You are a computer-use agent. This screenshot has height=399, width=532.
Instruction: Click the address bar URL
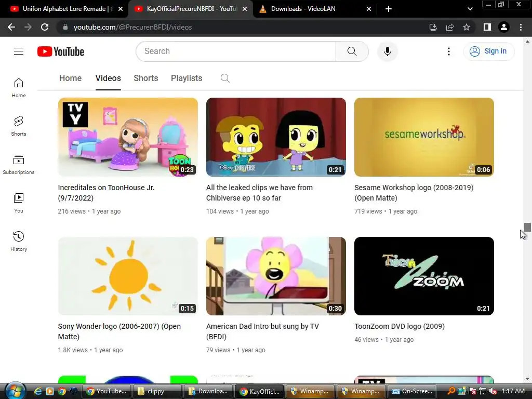pos(132,27)
